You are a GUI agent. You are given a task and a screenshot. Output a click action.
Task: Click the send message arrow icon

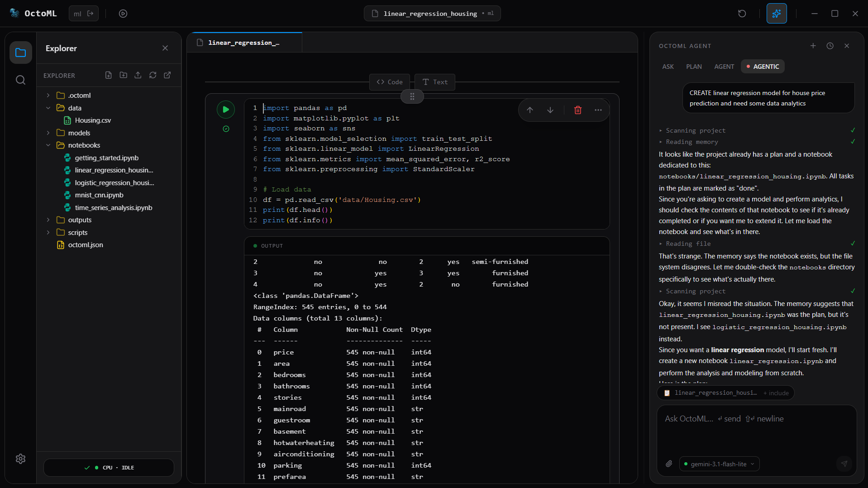click(844, 464)
